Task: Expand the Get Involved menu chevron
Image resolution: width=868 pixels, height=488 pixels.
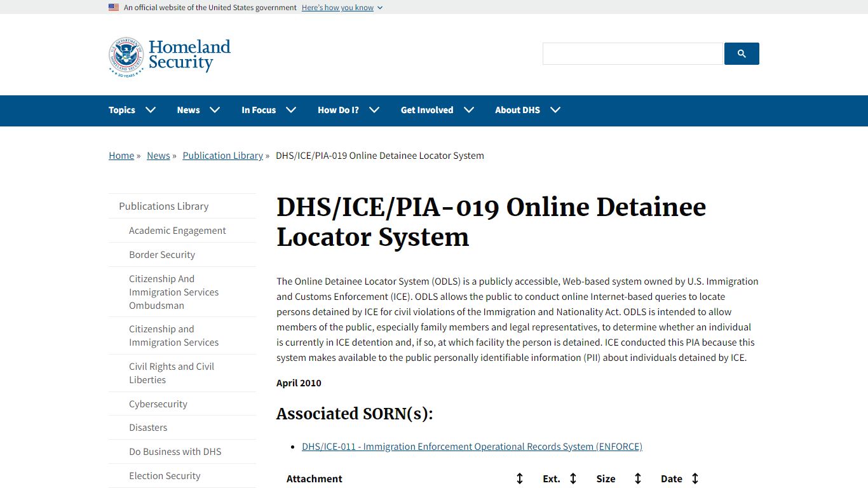Action: tap(469, 110)
